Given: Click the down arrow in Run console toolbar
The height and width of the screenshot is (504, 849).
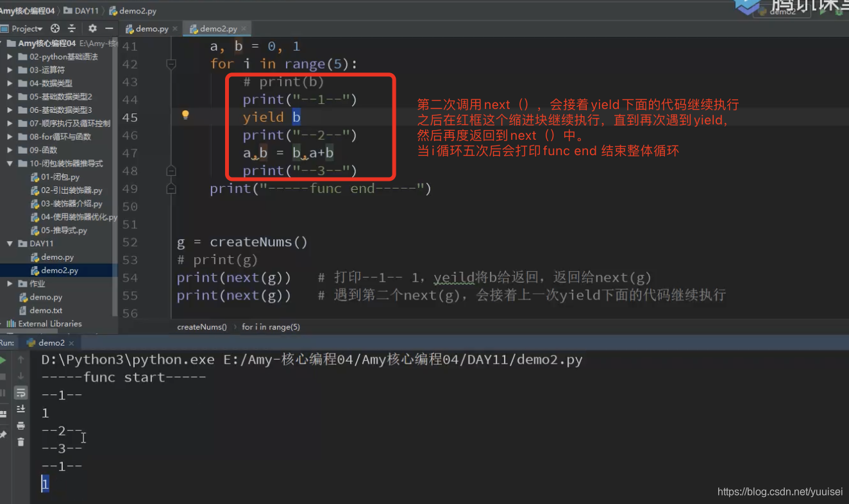Looking at the screenshot, I should pyautogui.click(x=21, y=376).
